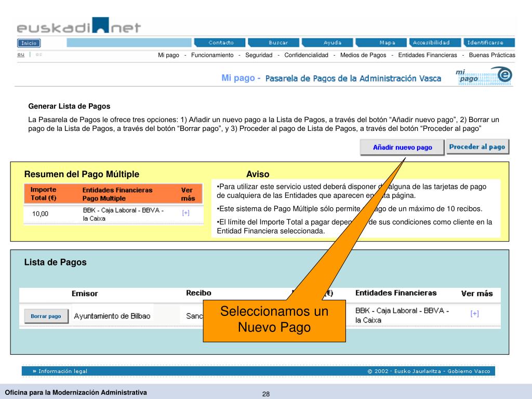Screen dimensions: 532x399
Task: Open Funcionamiento menu link
Action: pyautogui.click(x=212, y=55)
